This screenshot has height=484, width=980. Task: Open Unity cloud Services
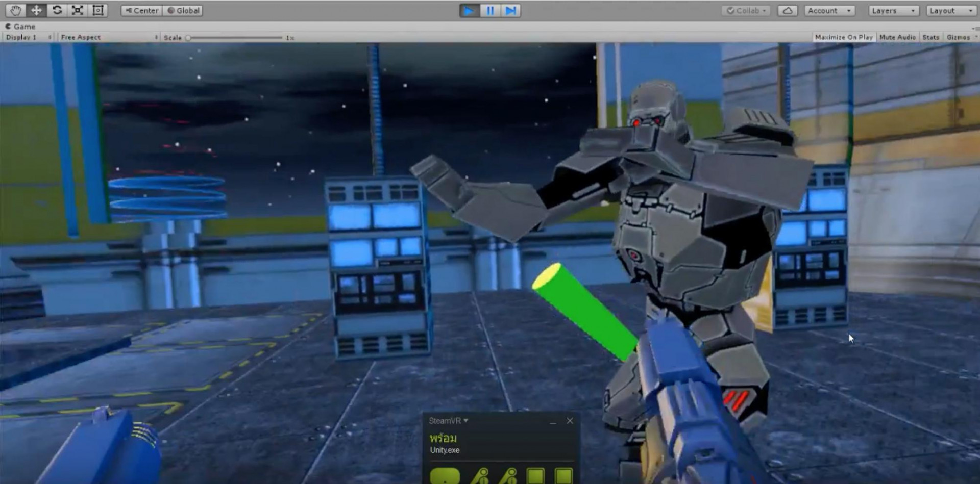(x=788, y=11)
